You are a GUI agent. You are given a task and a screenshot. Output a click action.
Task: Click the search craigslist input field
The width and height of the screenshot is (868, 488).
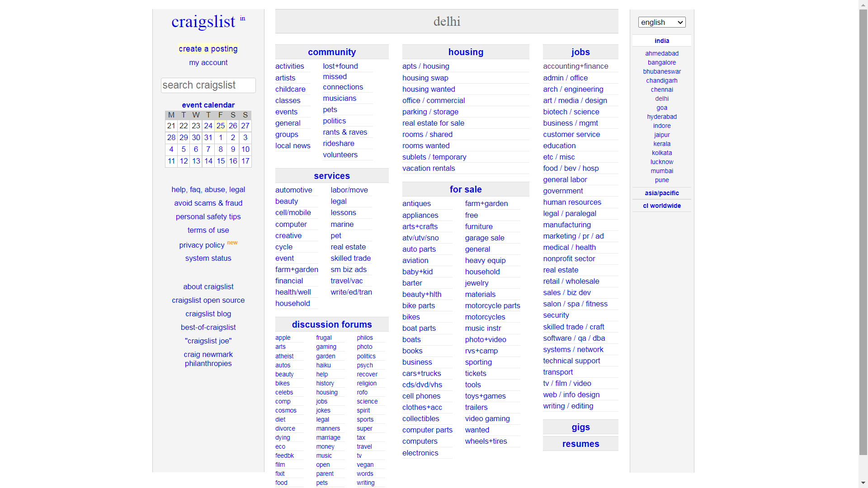coord(208,85)
